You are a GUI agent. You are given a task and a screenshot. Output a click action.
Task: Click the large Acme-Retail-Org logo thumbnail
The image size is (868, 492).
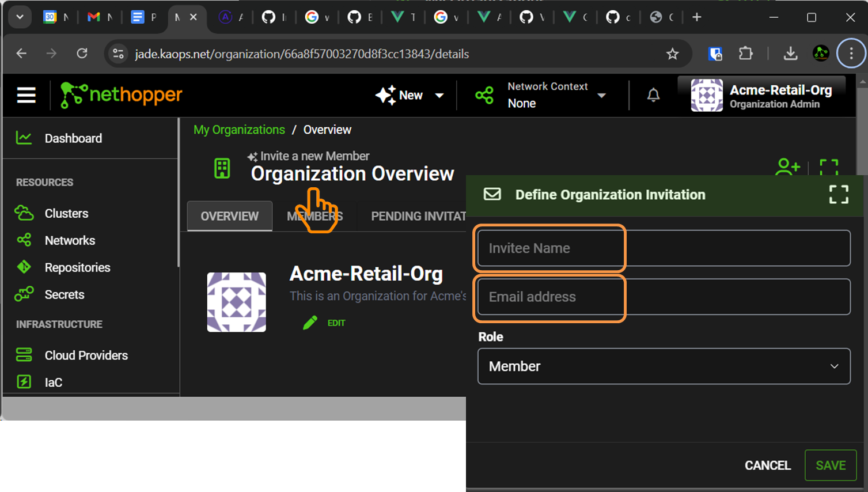236,302
